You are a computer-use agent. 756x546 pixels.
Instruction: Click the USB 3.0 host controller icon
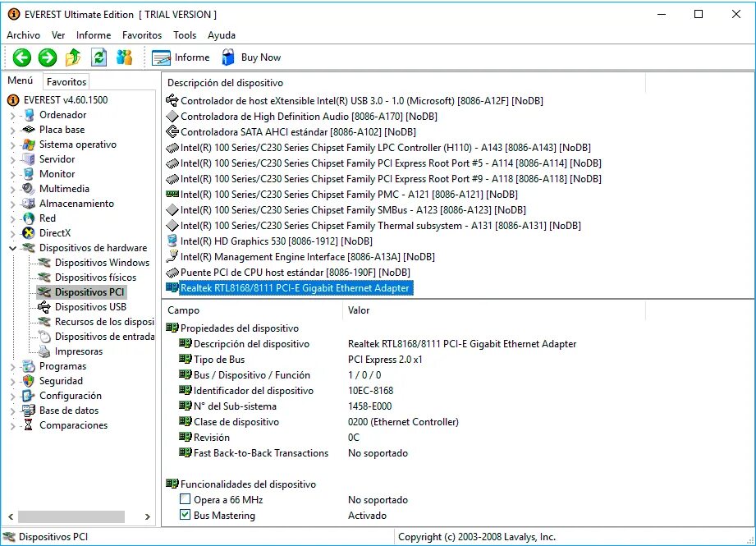(172, 100)
